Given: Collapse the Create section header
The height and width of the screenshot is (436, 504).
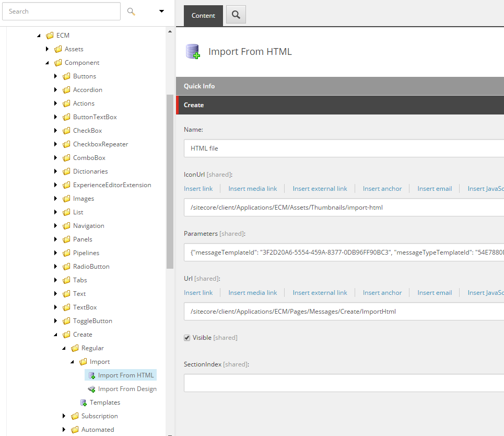Looking at the screenshot, I should coord(340,105).
